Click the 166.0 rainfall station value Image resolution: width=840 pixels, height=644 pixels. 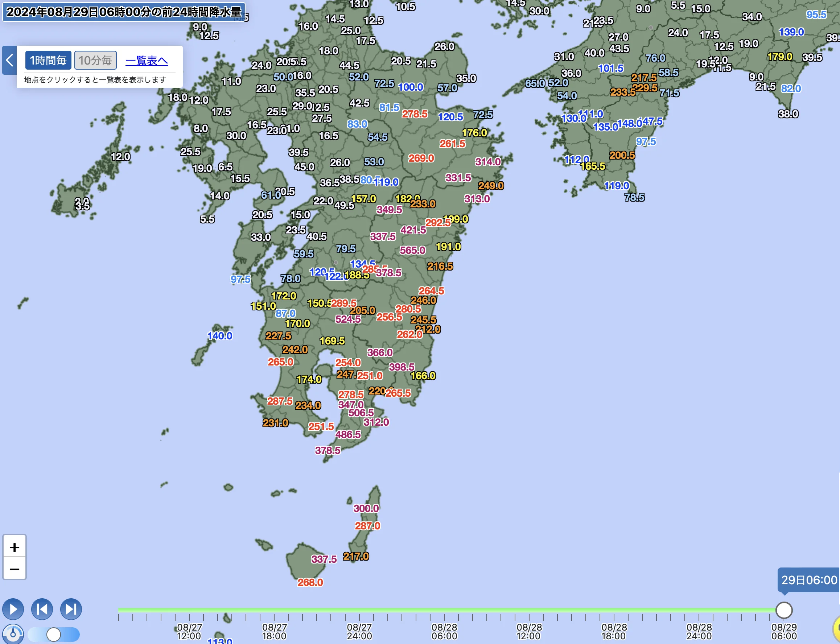[423, 376]
